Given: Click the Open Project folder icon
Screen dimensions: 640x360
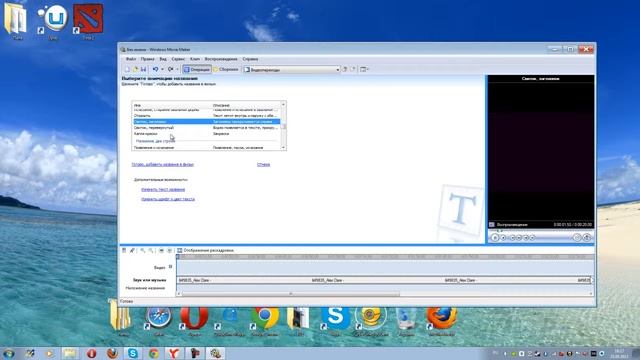Looking at the screenshot, I should pyautogui.click(x=136, y=69).
